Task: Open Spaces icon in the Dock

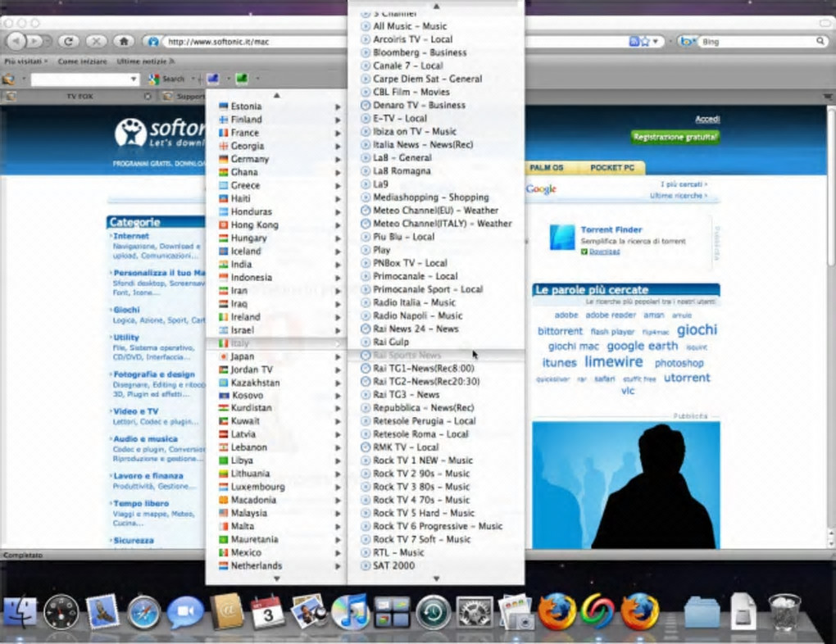Action: coord(391,612)
